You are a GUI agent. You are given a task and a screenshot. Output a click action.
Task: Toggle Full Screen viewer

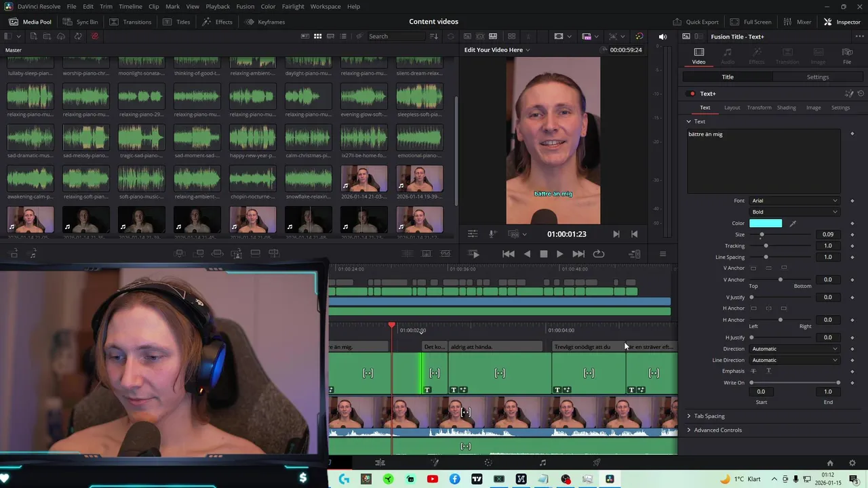(x=751, y=22)
